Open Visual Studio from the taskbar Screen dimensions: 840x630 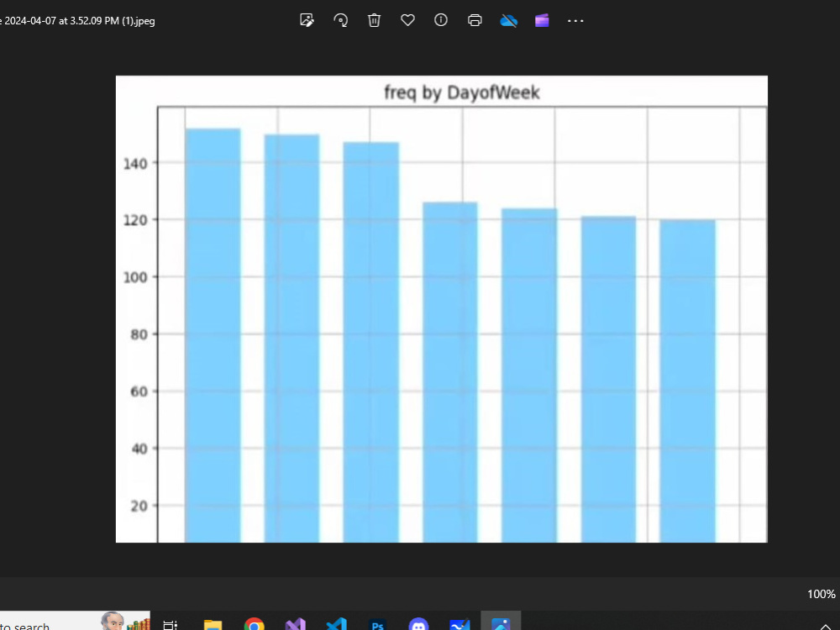pos(295,625)
